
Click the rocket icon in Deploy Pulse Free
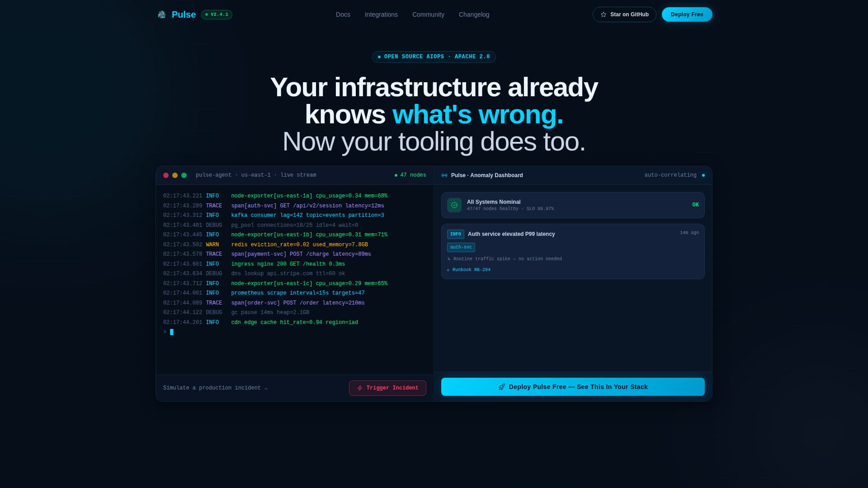point(502,387)
